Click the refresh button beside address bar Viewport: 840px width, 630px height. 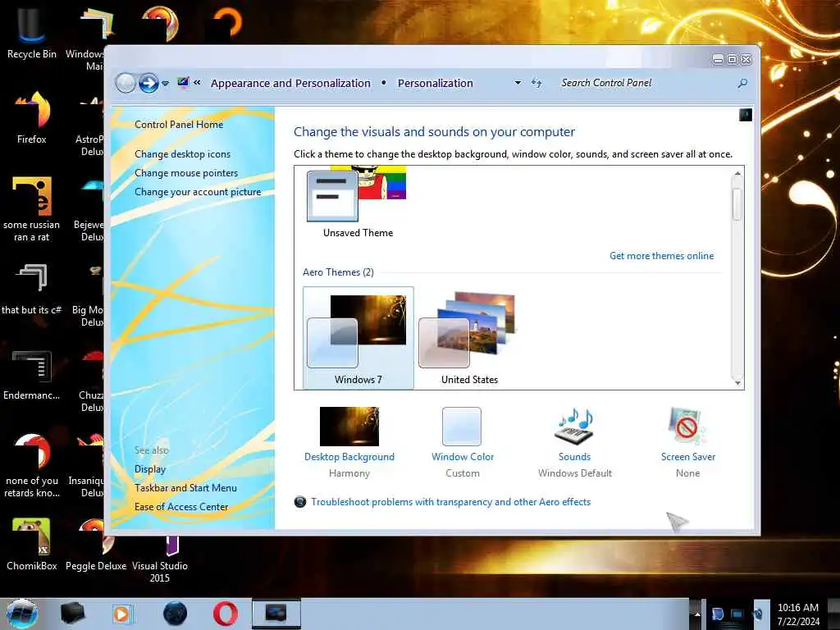(536, 83)
